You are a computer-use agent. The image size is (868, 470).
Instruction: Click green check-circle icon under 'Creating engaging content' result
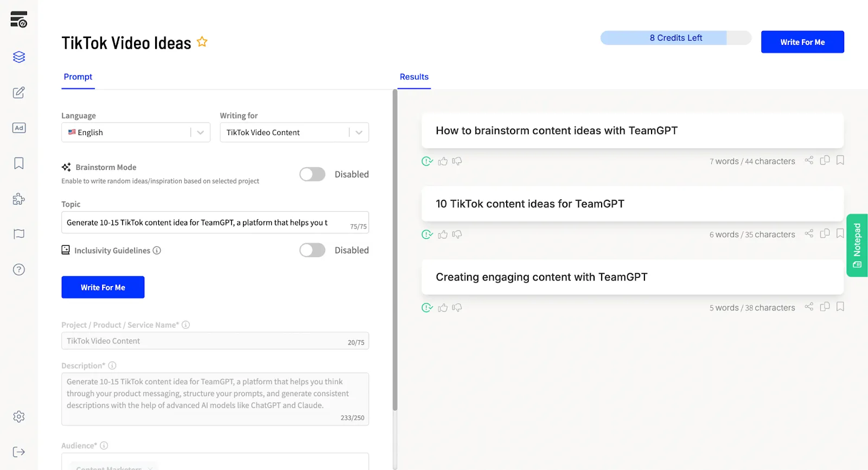click(x=427, y=308)
